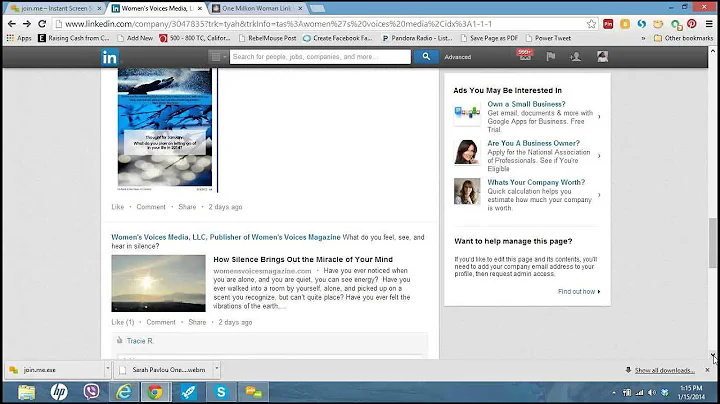Open the profile photo account menu
This screenshot has height=404, width=720.
pos(602,56)
